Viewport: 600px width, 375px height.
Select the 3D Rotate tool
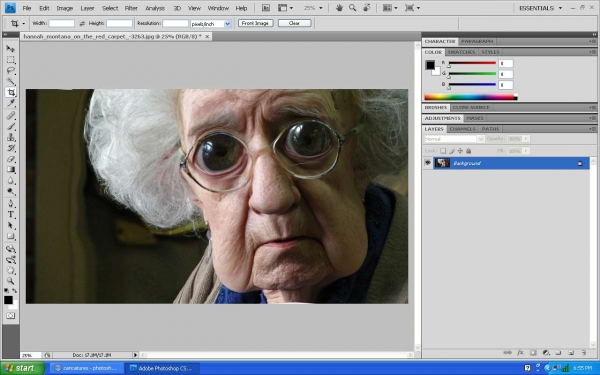pyautogui.click(x=10, y=249)
